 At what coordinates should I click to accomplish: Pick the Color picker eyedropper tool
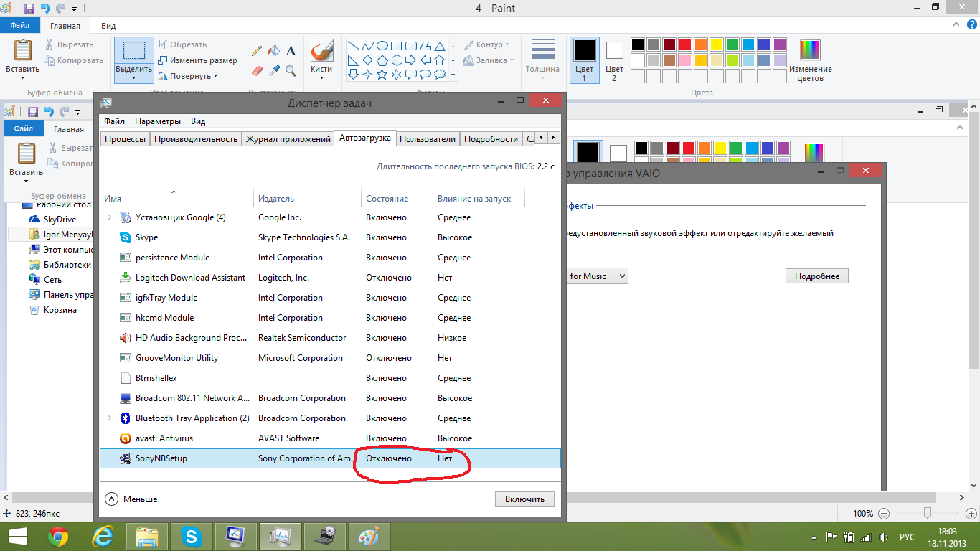click(274, 70)
